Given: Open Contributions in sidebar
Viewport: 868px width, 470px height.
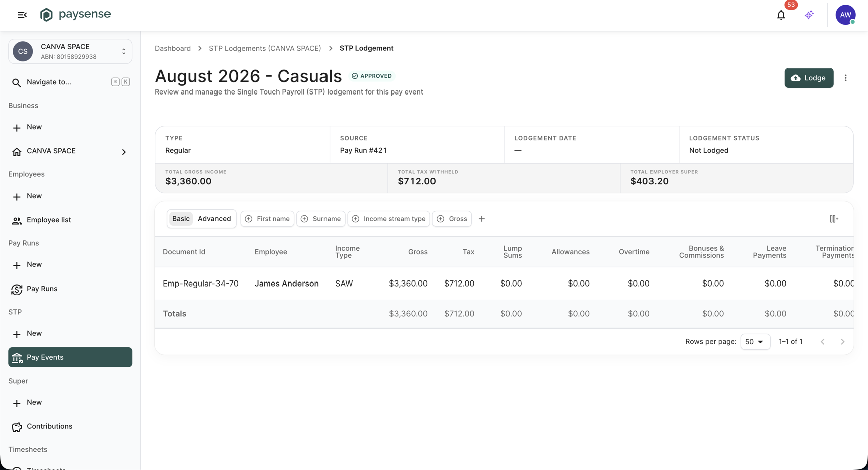Looking at the screenshot, I should point(70,427).
